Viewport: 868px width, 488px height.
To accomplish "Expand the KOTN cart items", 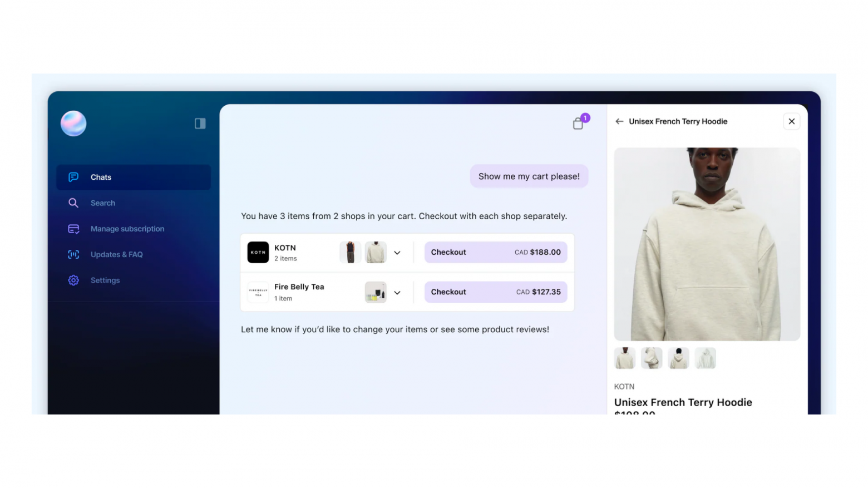I will point(397,252).
